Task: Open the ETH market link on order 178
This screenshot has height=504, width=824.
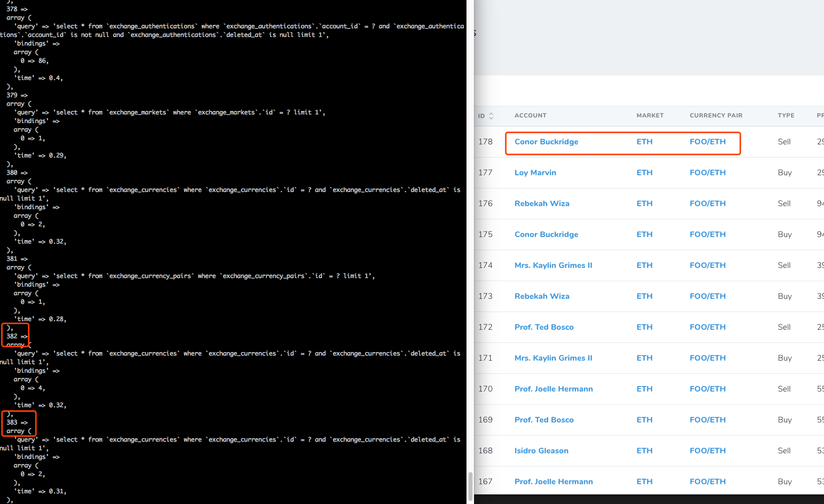Action: coord(644,142)
